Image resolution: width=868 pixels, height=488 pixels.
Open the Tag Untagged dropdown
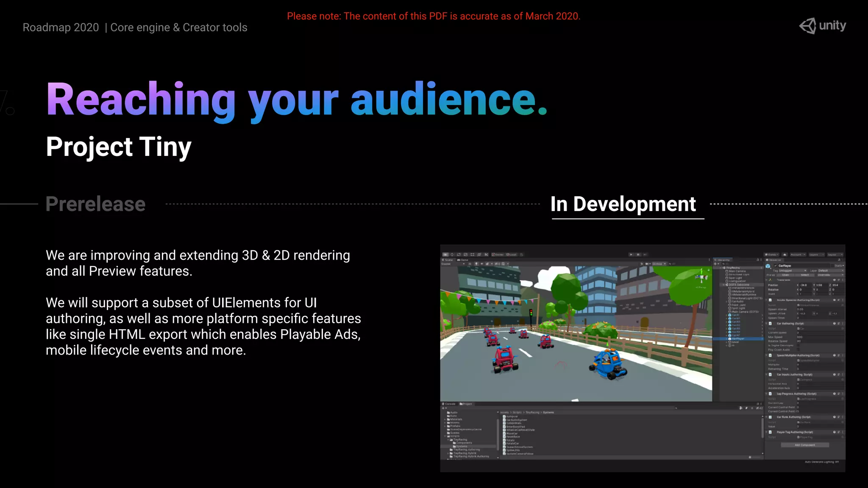793,270
